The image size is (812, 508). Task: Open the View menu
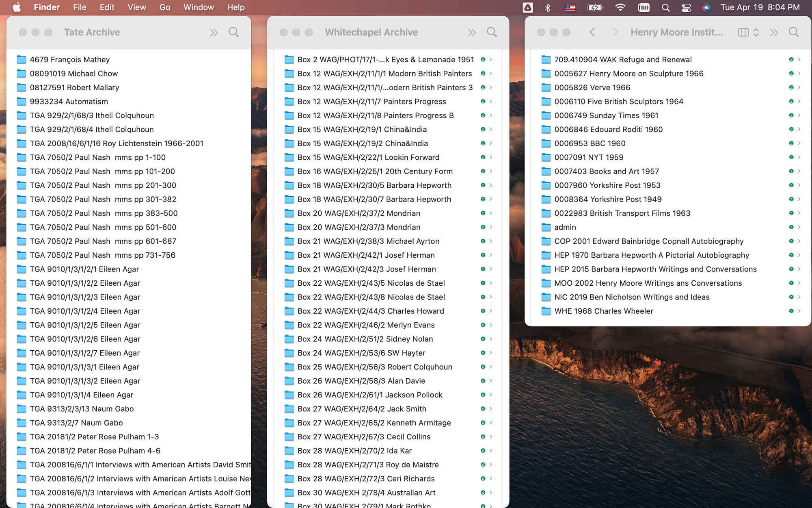click(136, 7)
